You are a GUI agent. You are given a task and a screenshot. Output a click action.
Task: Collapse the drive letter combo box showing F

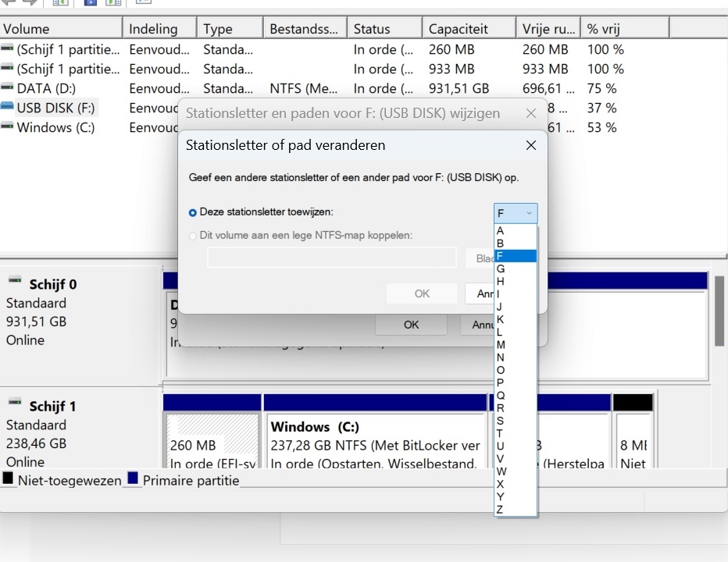[x=516, y=213]
